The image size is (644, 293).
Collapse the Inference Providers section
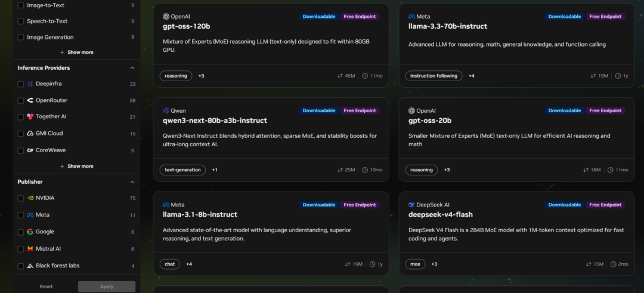[132, 68]
